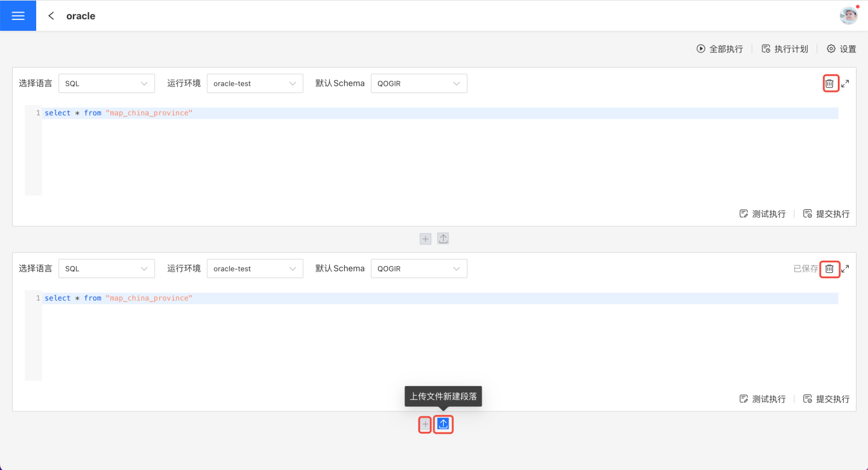Go back with the arrow beside oracle
The width and height of the screenshot is (868, 470).
pyautogui.click(x=51, y=16)
